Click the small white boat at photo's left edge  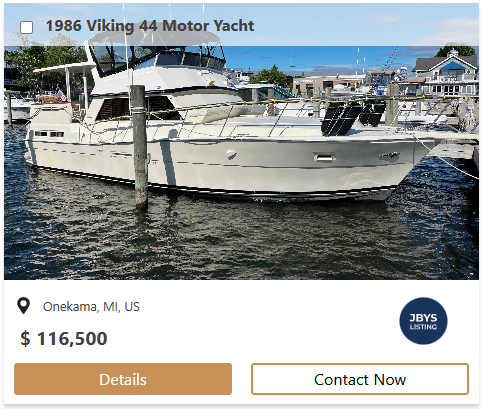(18, 107)
